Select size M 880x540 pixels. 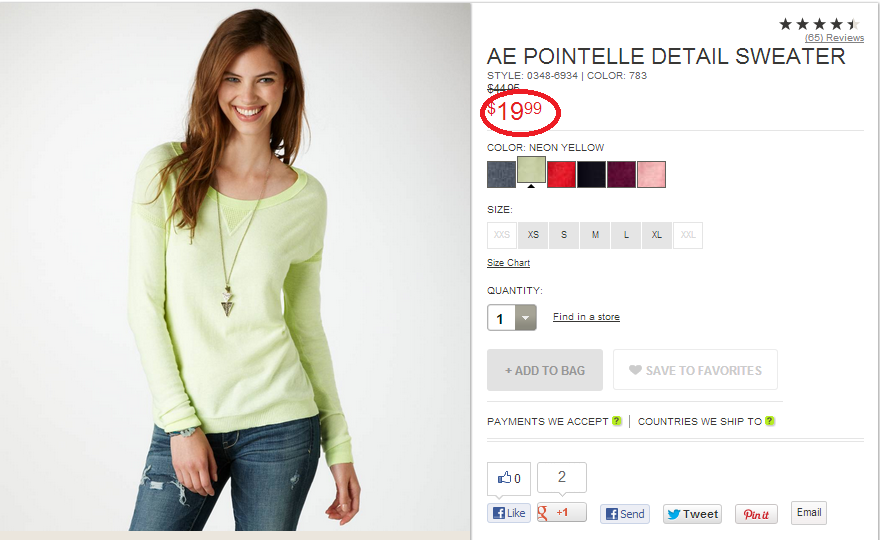[x=595, y=235]
